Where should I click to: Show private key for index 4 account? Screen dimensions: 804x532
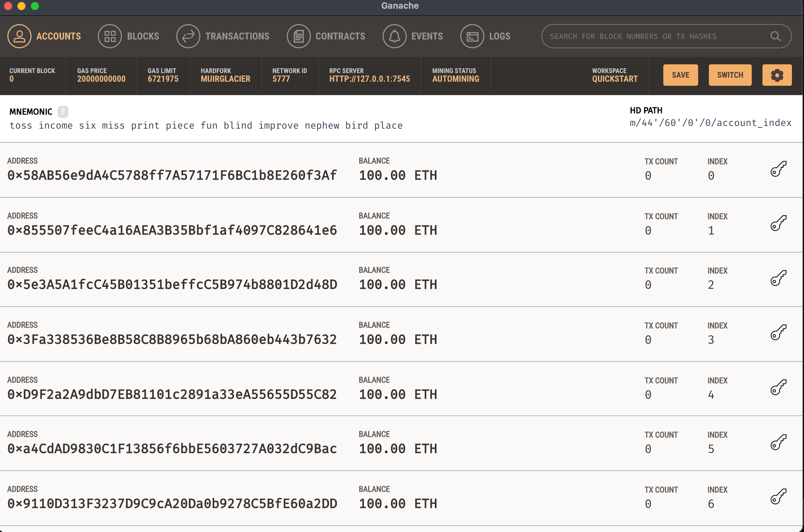pyautogui.click(x=778, y=388)
